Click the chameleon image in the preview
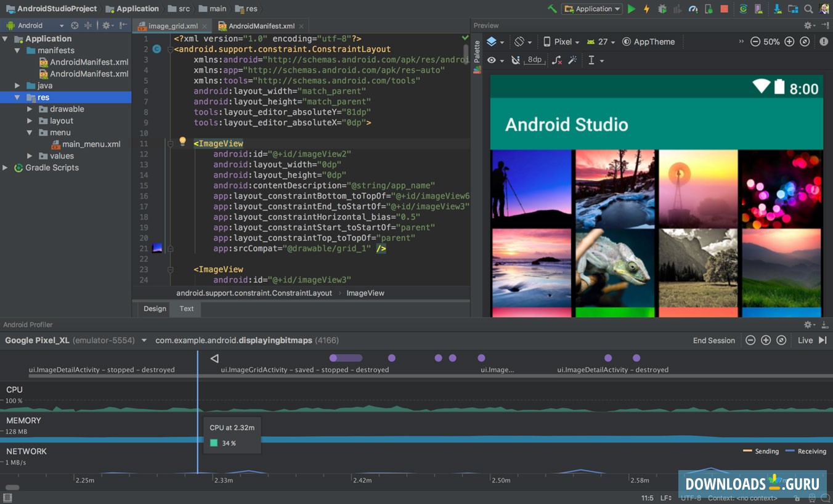The height and width of the screenshot is (504, 833). pyautogui.click(x=615, y=267)
